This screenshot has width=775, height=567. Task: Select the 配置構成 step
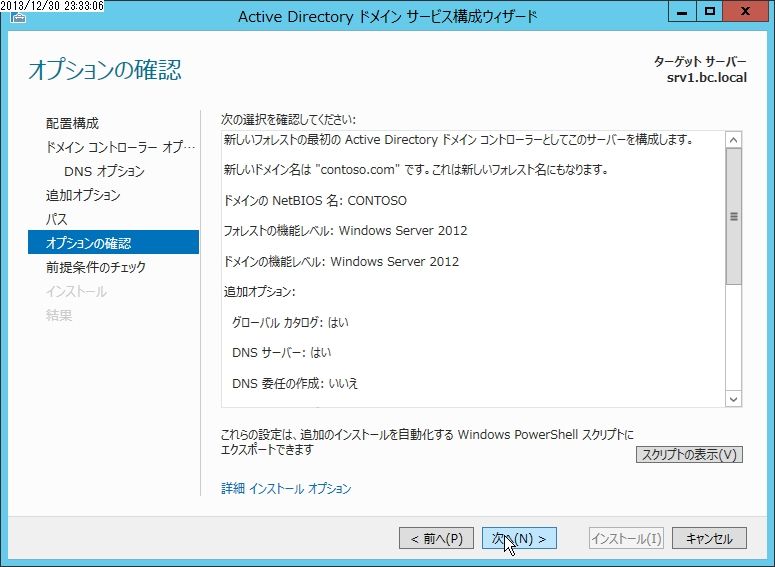[x=72, y=123]
